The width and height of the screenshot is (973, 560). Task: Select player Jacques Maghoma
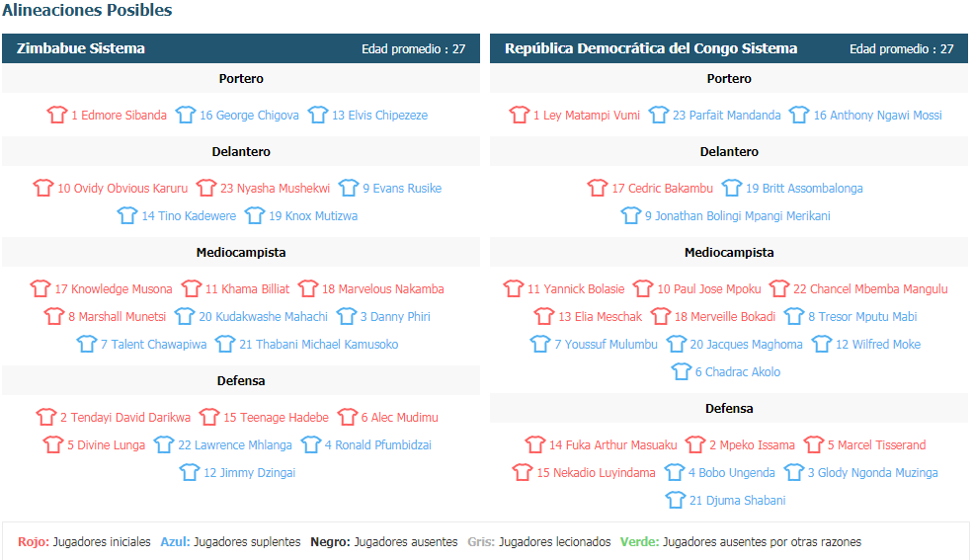(746, 344)
